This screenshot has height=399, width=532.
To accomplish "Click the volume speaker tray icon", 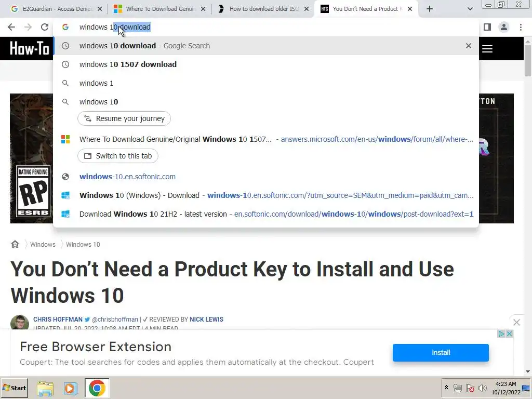I will pos(482,388).
